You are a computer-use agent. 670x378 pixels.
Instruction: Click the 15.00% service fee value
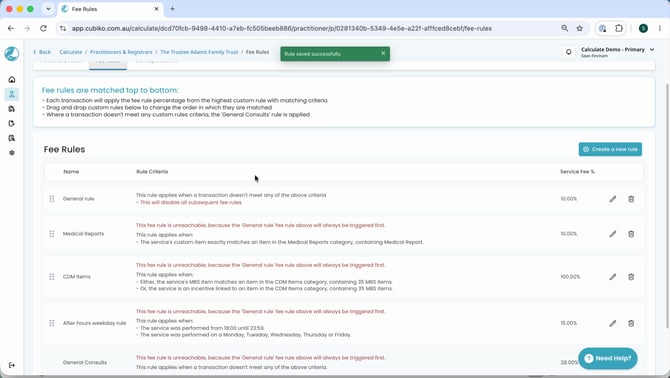[x=569, y=323]
